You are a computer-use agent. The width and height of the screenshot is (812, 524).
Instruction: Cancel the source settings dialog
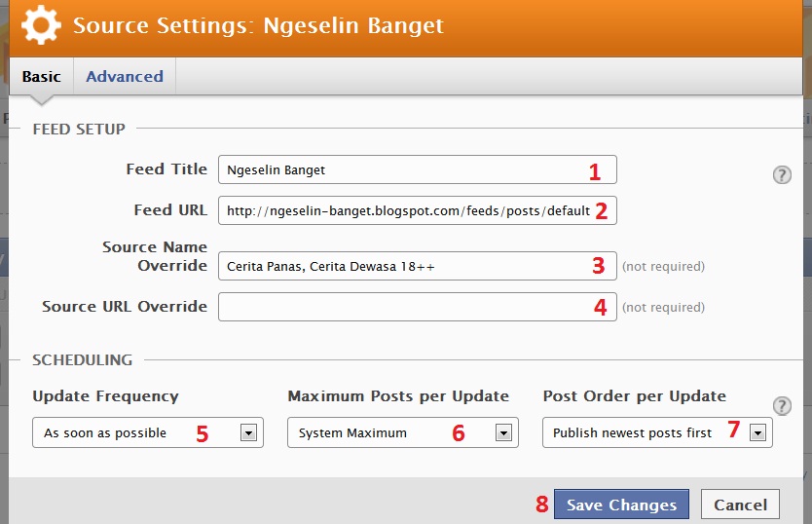pyautogui.click(x=740, y=505)
